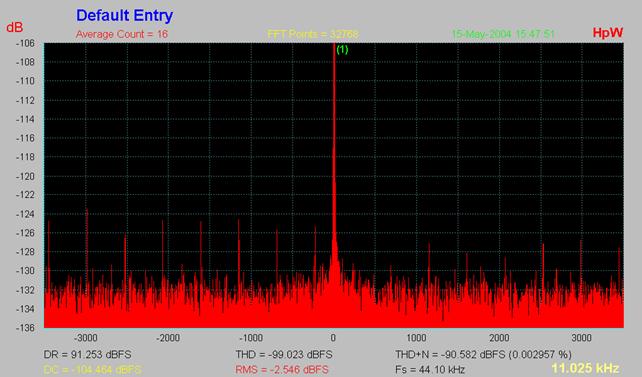The width and height of the screenshot is (642, 377).
Task: Click the Default Entry title
Action: coord(124,16)
